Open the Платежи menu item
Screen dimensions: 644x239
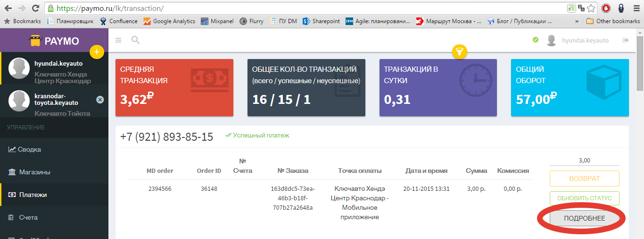pyautogui.click(x=54, y=195)
